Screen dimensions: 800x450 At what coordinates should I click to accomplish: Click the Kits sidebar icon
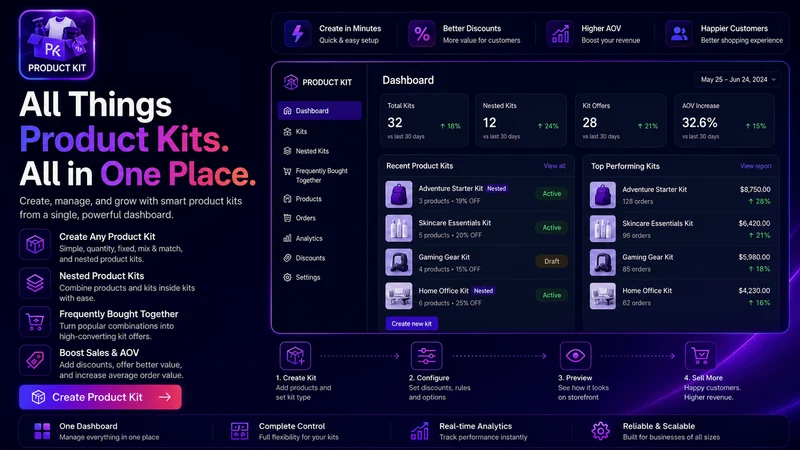(287, 132)
